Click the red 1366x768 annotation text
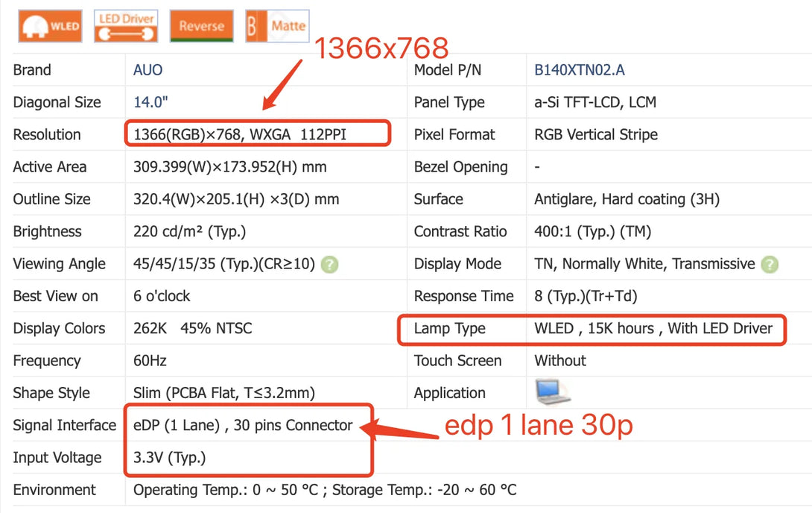The width and height of the screenshot is (812, 513). [381, 48]
